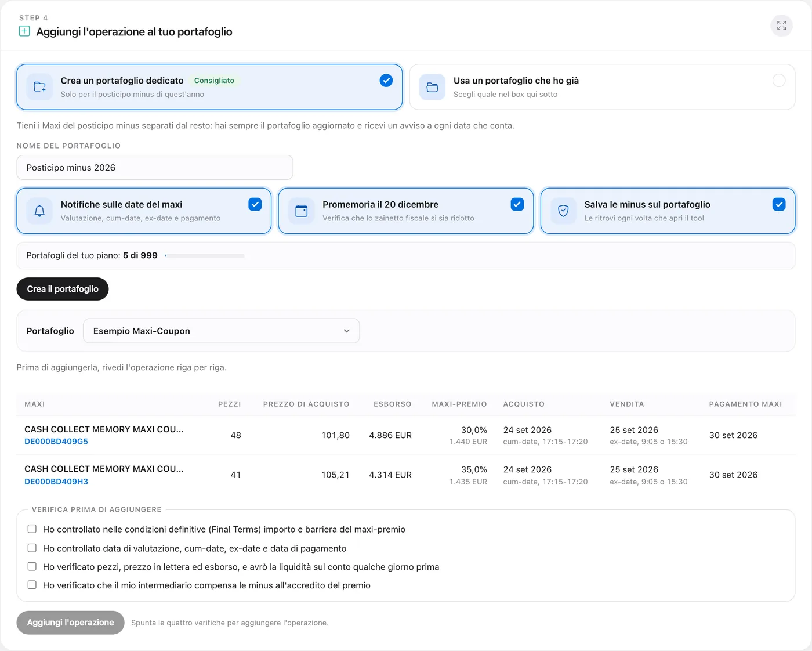Click the Pagamento maxi column header
Image resolution: width=812 pixels, height=651 pixels.
click(745, 404)
